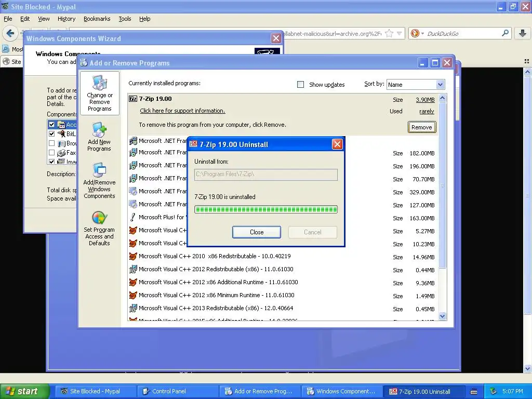The height and width of the screenshot is (399, 532).
Task: Click the 7-Zip 19.00 program icon
Action: [133, 99]
